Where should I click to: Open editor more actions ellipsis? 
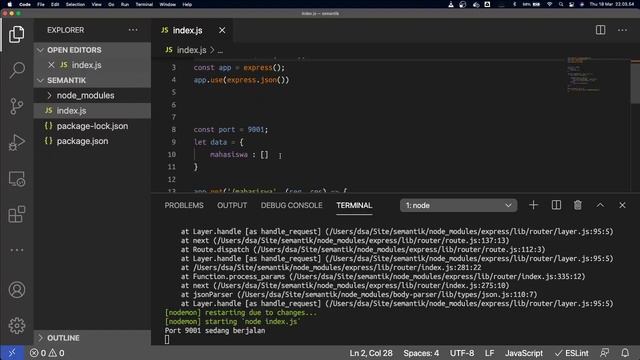pos(622,30)
